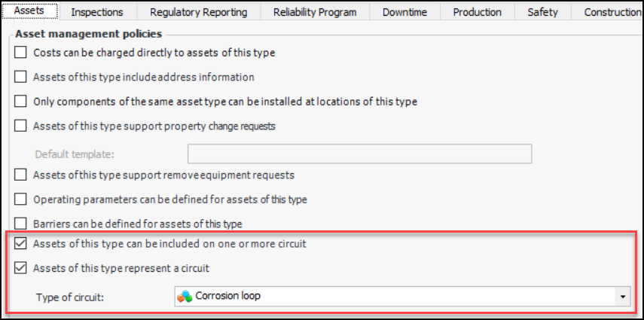Image resolution: width=644 pixels, height=320 pixels.
Task: Check assets include address information option
Action: pos(20,77)
